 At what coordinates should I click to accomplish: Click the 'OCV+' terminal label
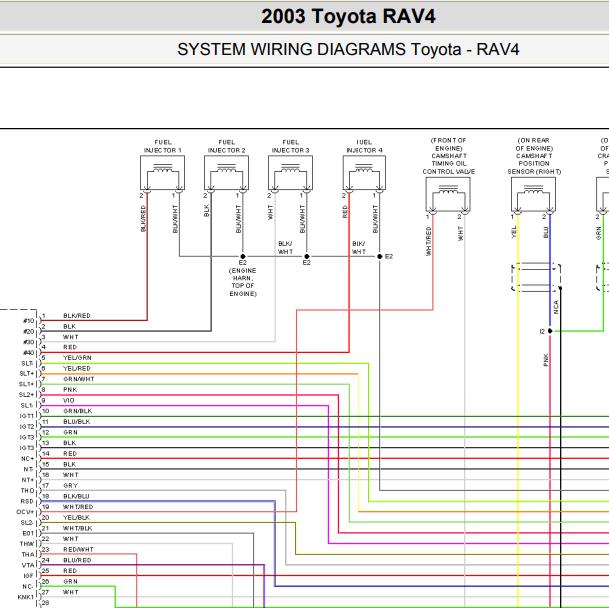[25, 512]
